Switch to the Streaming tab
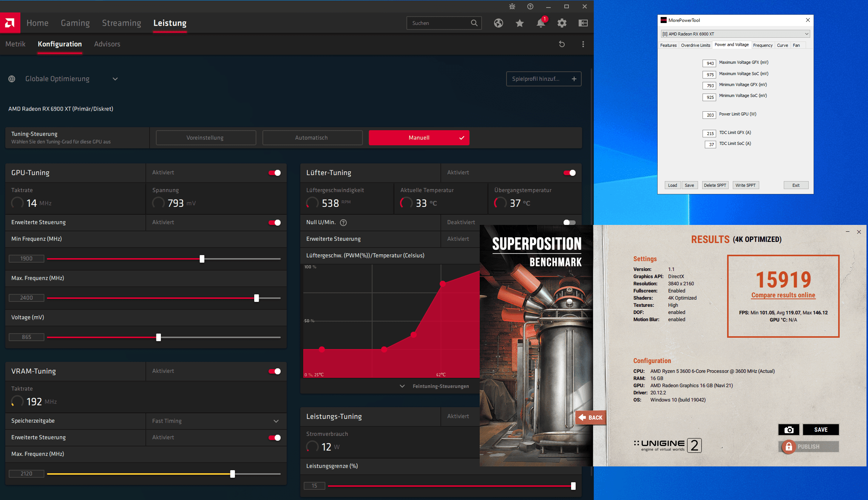This screenshot has height=500, width=868. tap(121, 23)
